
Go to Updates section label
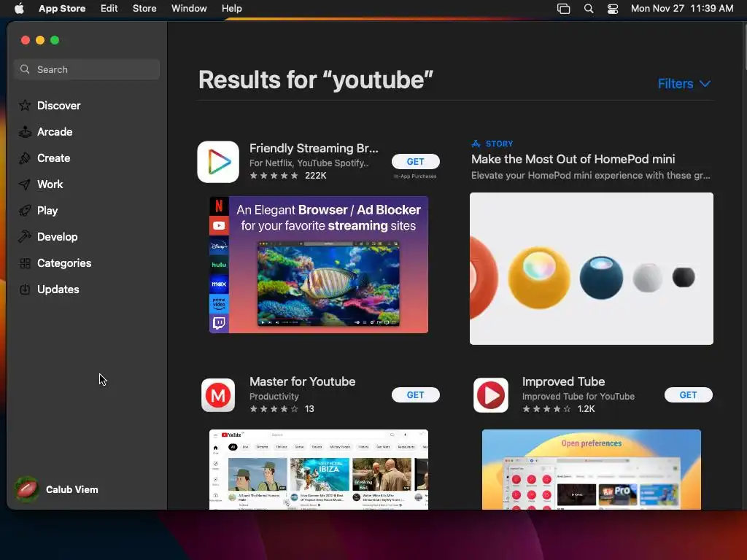tap(58, 289)
